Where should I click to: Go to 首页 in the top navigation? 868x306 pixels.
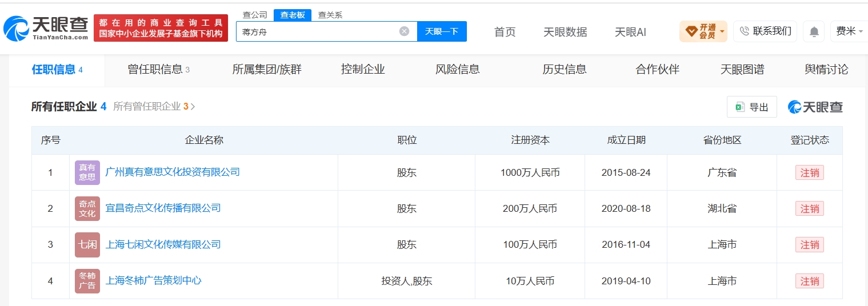pyautogui.click(x=505, y=32)
